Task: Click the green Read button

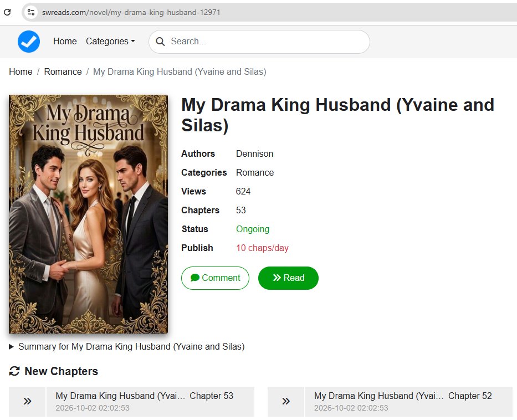Action: tap(289, 278)
